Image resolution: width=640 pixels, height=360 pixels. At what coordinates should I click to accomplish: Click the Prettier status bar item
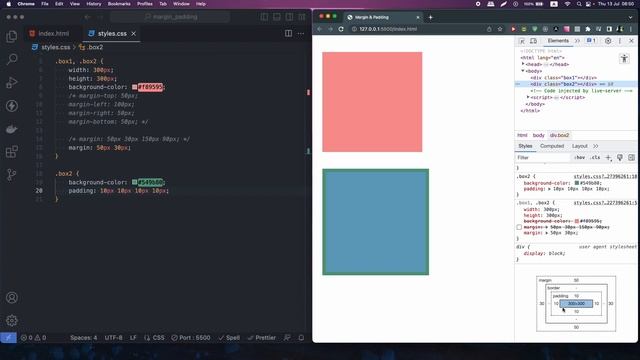click(x=262, y=338)
